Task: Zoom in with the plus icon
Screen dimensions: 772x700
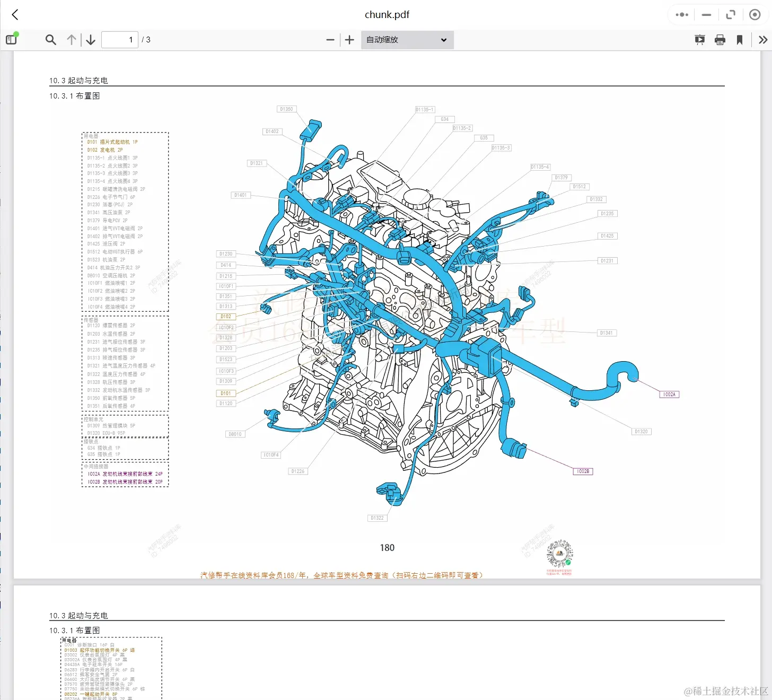Action: [349, 39]
